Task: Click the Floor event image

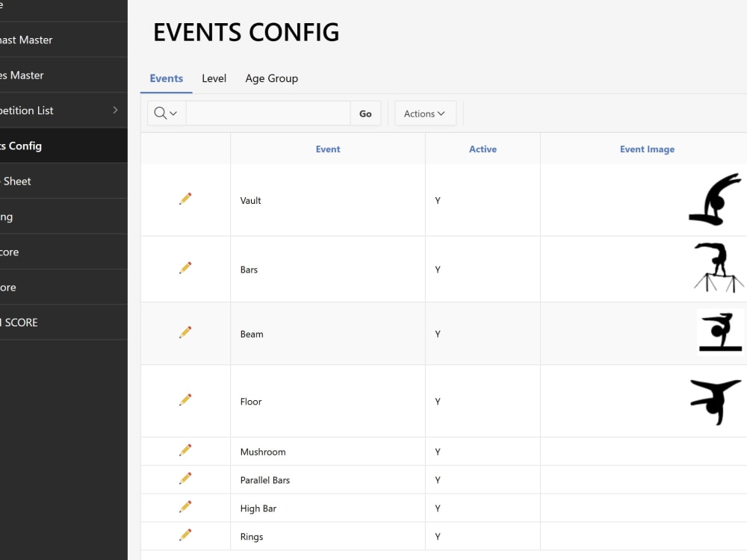Action: [x=716, y=402]
